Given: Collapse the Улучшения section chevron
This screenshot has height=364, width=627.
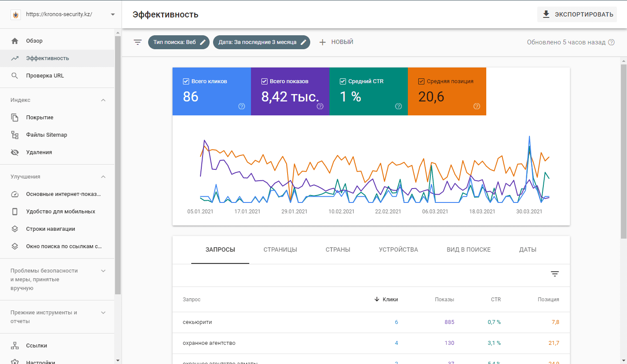Looking at the screenshot, I should pos(103,177).
